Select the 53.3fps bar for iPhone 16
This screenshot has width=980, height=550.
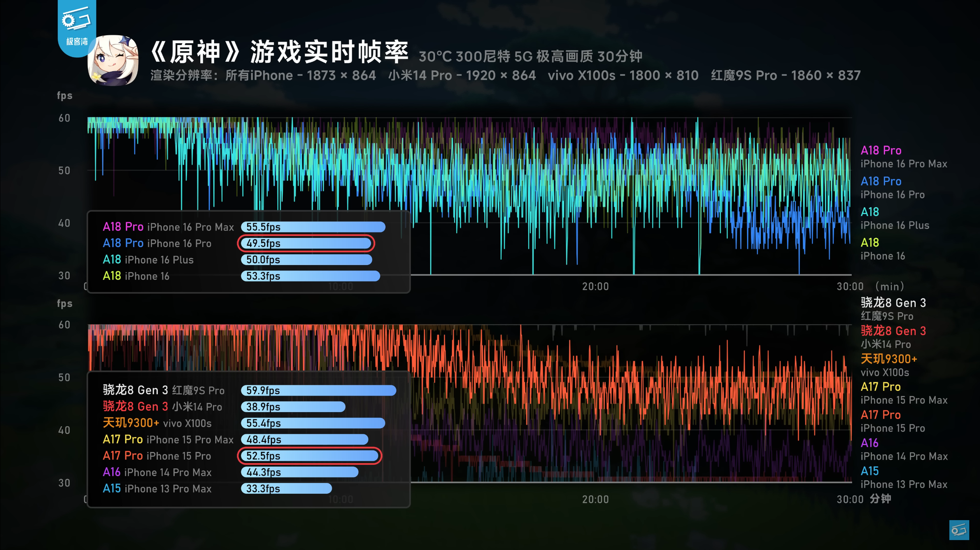click(310, 276)
